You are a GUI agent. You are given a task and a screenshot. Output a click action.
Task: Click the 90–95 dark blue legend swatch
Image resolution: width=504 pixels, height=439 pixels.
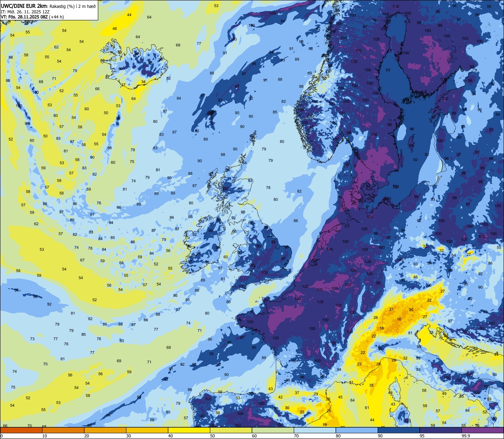click(398, 430)
